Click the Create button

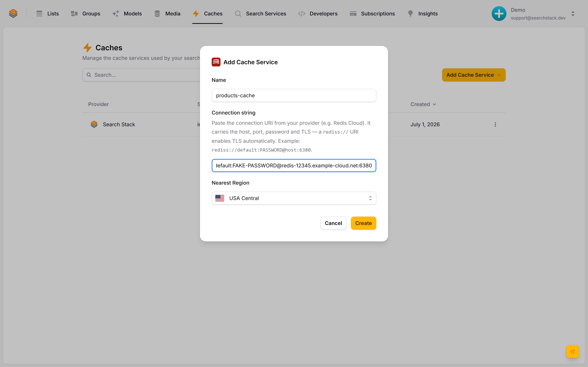[x=363, y=223]
